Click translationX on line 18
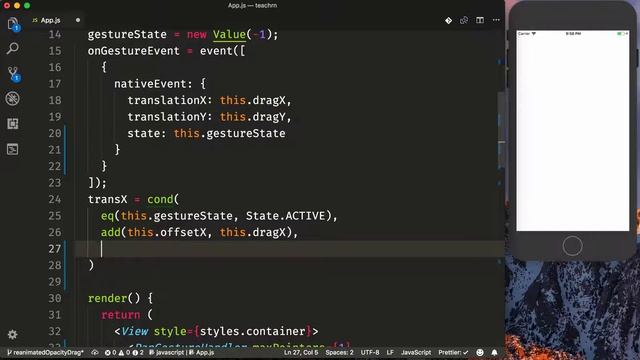Viewport: 640px width, 360px height. [x=167, y=100]
